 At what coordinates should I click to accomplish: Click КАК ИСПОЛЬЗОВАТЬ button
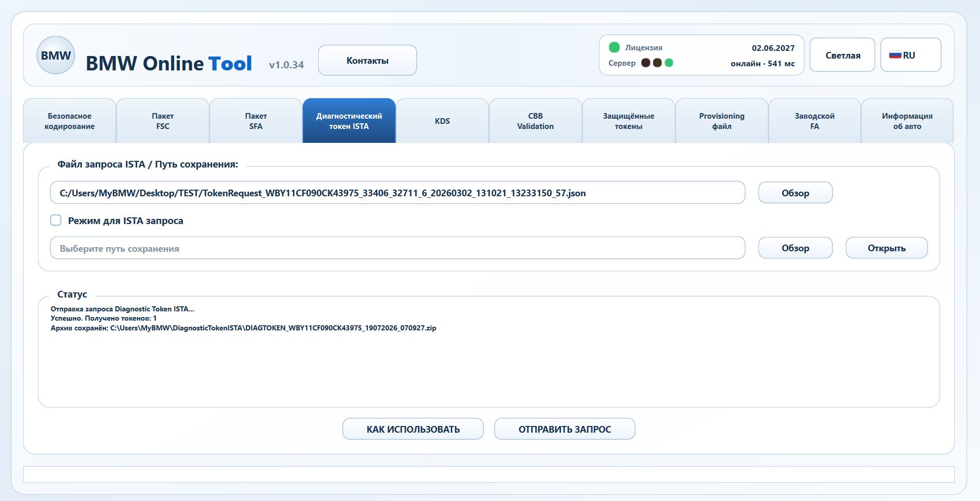coord(413,429)
